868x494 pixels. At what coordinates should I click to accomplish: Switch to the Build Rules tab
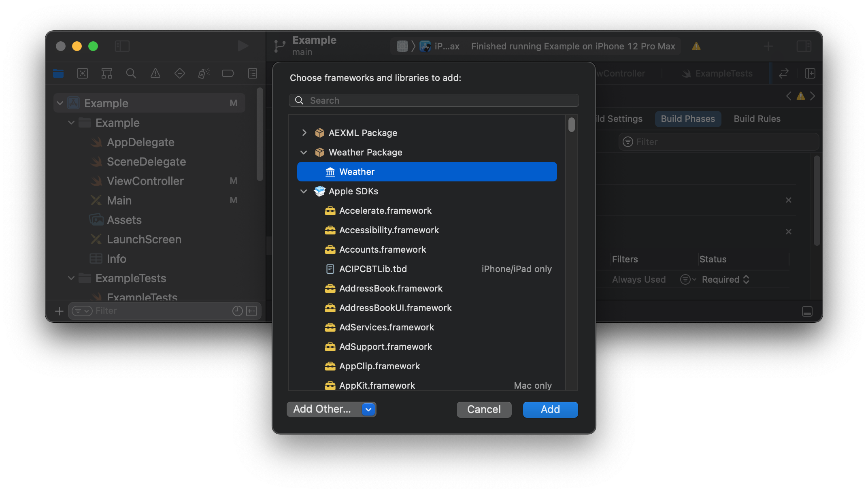click(757, 119)
